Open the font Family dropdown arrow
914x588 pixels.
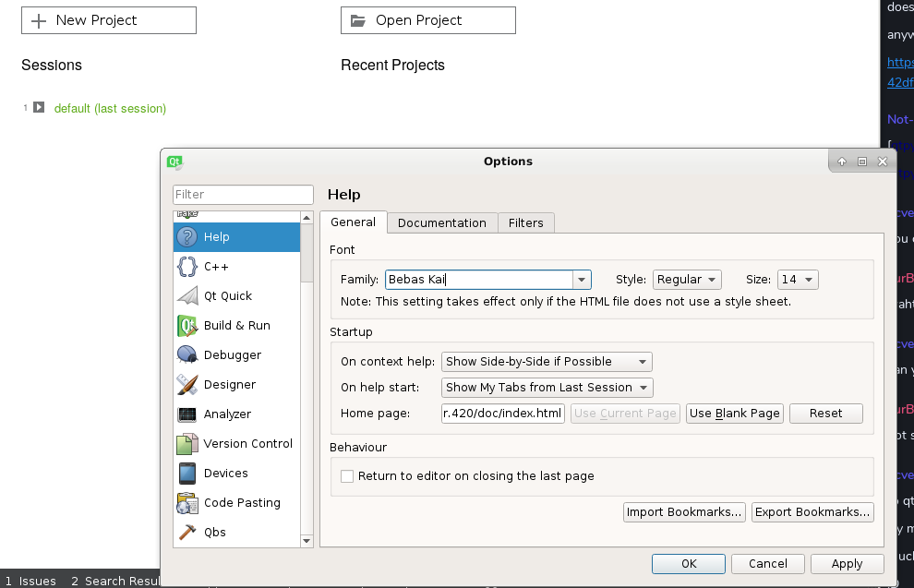pos(581,280)
